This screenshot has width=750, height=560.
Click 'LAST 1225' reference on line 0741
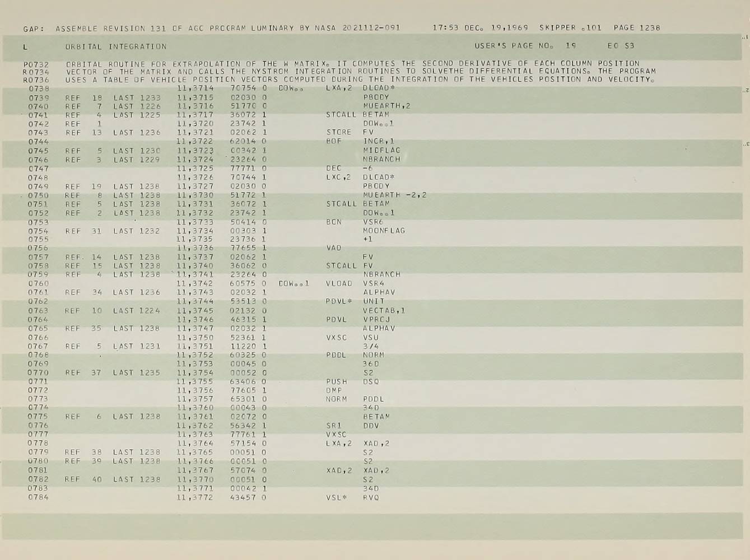point(137,115)
